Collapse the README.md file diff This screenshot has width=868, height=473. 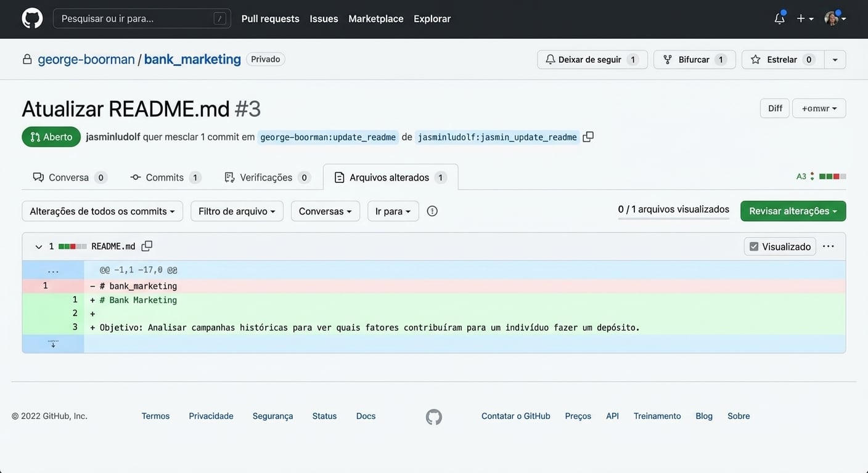click(38, 246)
